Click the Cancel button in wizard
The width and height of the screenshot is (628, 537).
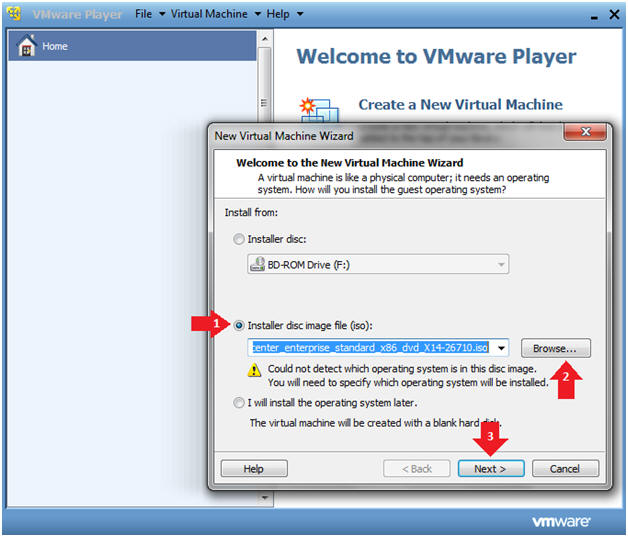click(565, 468)
